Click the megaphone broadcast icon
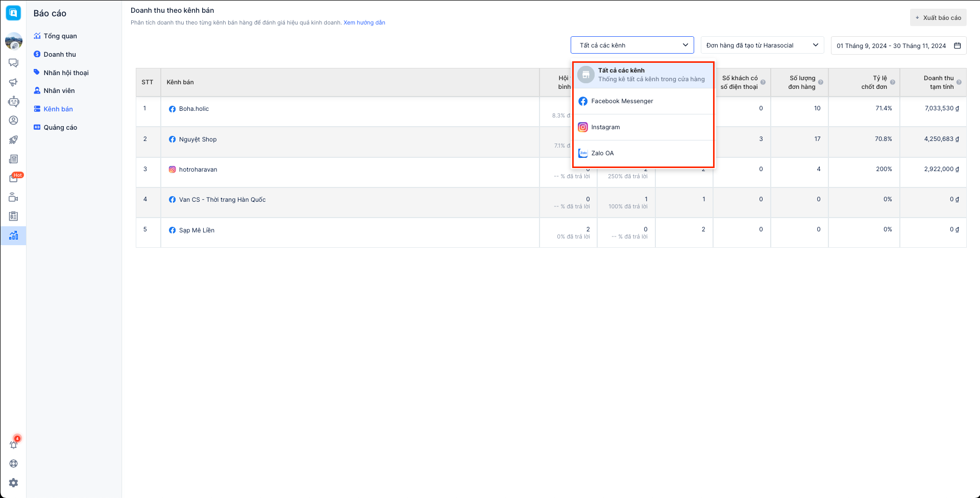Image resolution: width=980 pixels, height=498 pixels. click(13, 82)
